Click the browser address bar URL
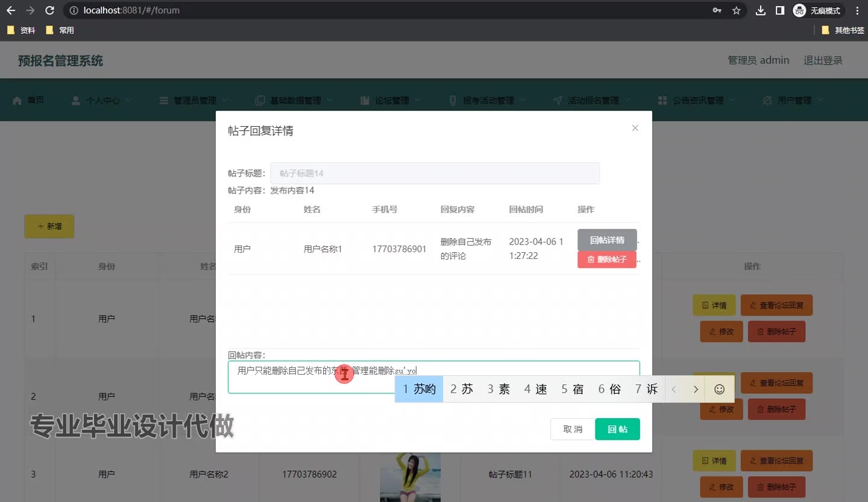The height and width of the screenshot is (502, 868). click(130, 10)
